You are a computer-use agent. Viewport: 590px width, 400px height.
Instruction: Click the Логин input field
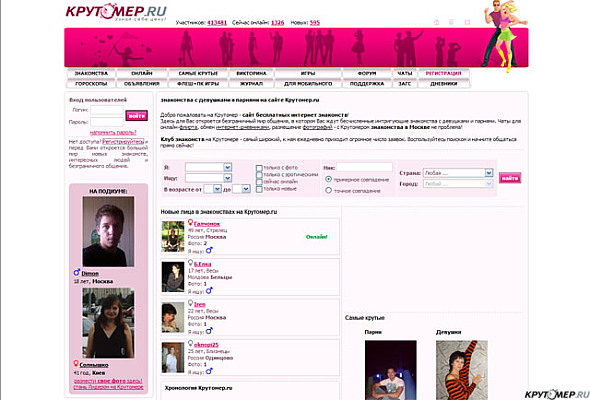pos(107,110)
